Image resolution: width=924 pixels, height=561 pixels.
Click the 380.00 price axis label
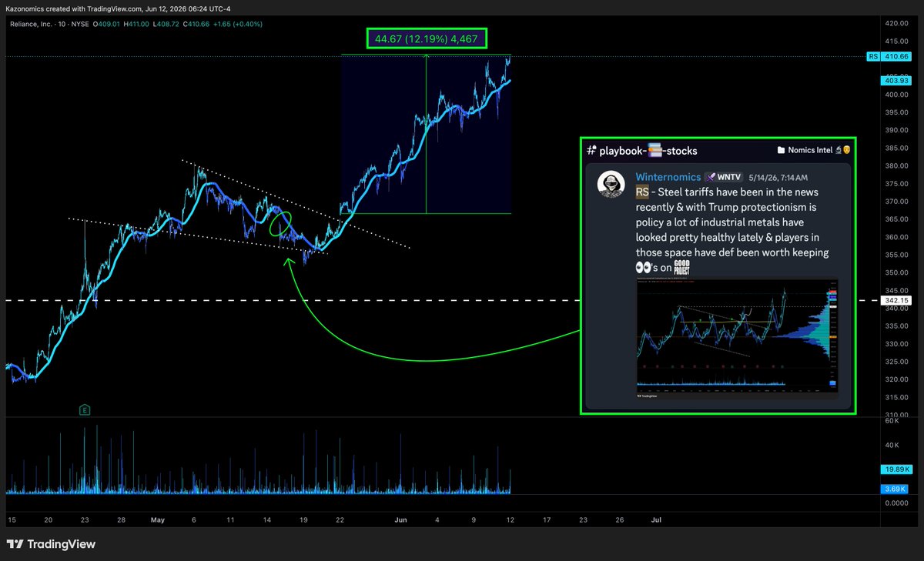(x=897, y=165)
